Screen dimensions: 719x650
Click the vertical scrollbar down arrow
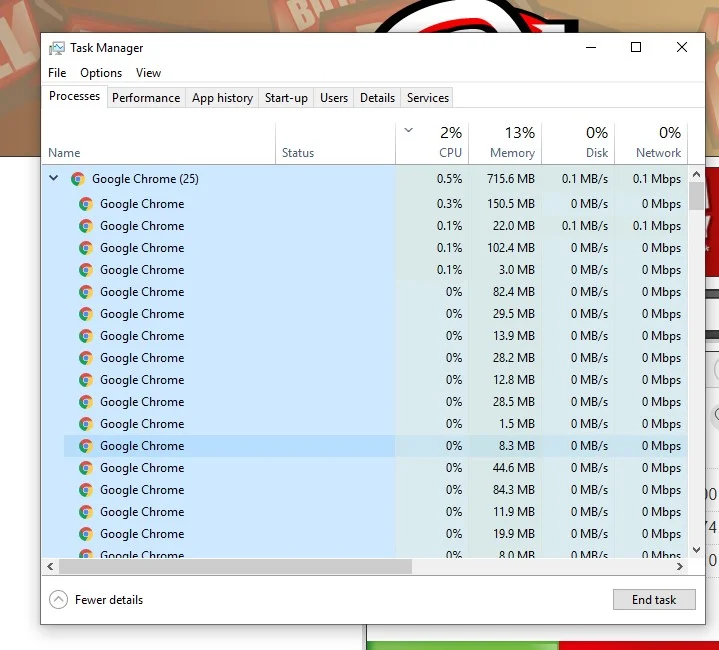click(697, 550)
